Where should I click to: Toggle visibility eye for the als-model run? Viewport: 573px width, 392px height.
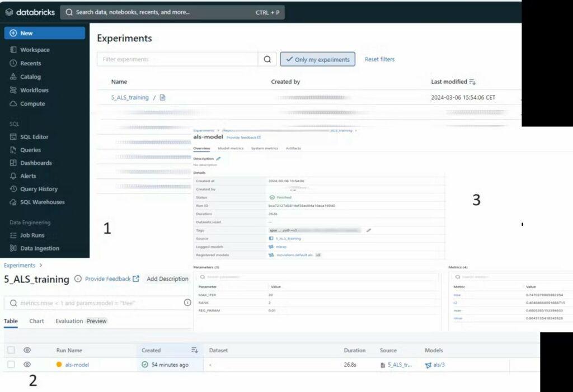[27, 365]
